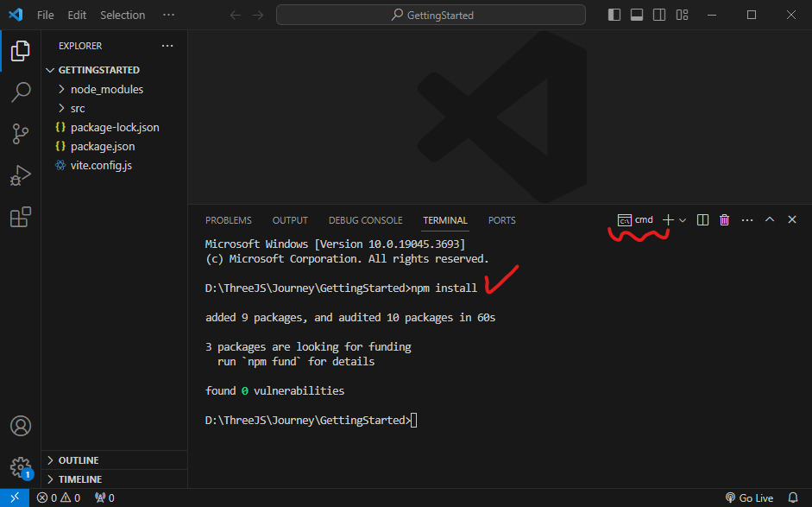Image resolution: width=812 pixels, height=507 pixels.
Task: Open the Edit menu
Action: tap(77, 15)
